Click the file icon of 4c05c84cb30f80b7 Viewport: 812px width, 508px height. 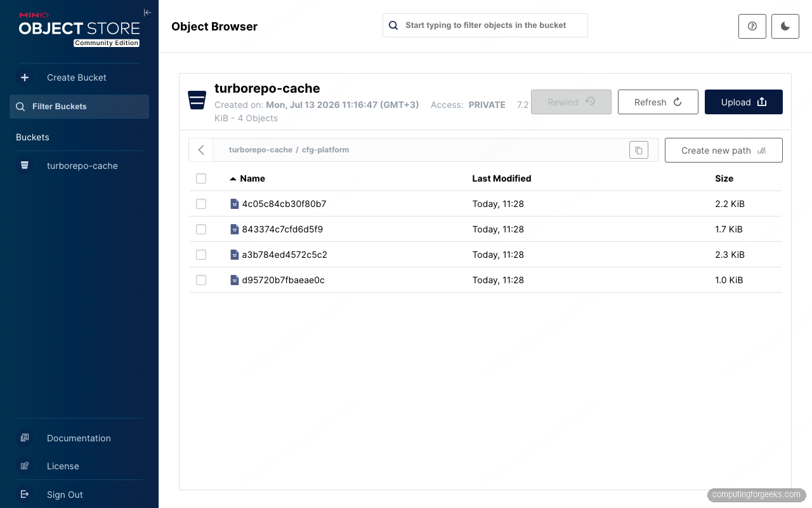(x=234, y=204)
